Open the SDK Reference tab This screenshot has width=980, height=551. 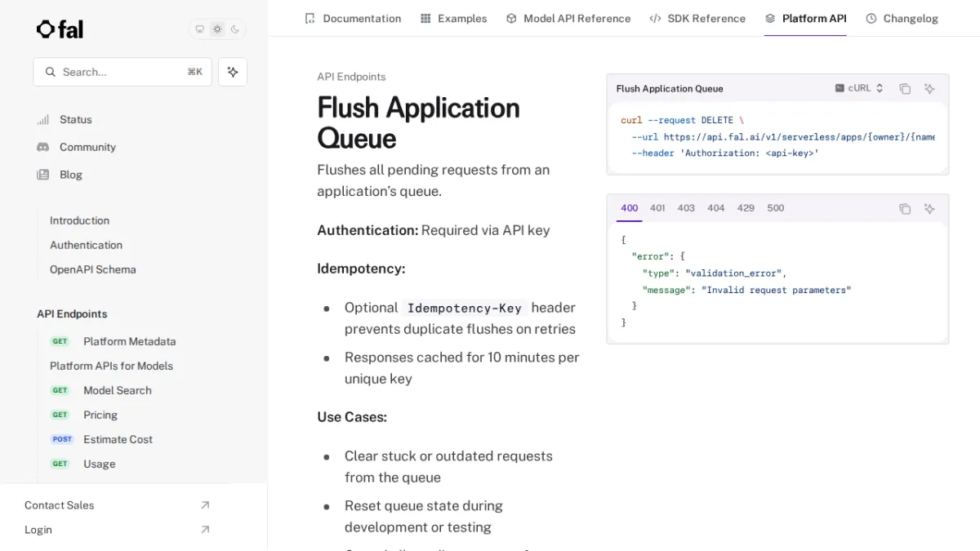697,18
